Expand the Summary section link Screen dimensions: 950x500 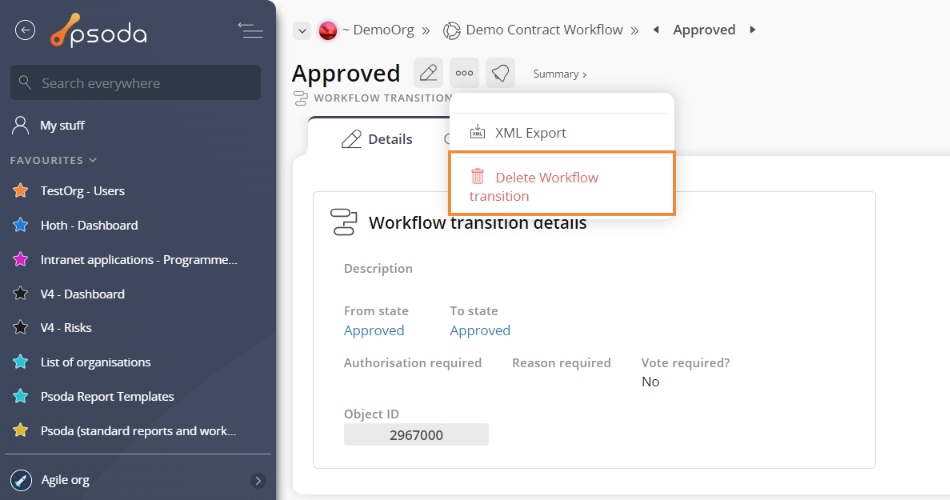[x=560, y=74]
